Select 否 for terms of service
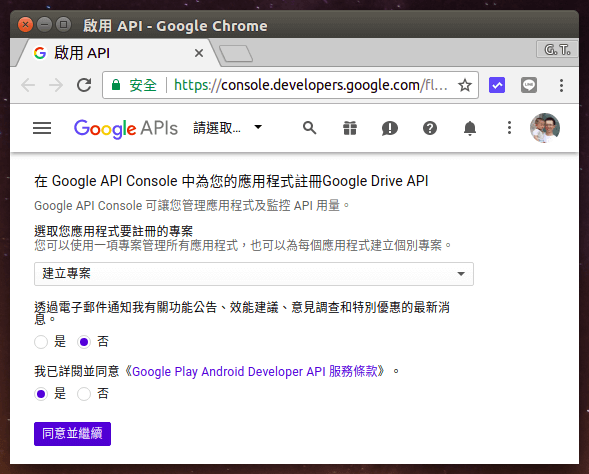589x474 pixels. pos(84,394)
